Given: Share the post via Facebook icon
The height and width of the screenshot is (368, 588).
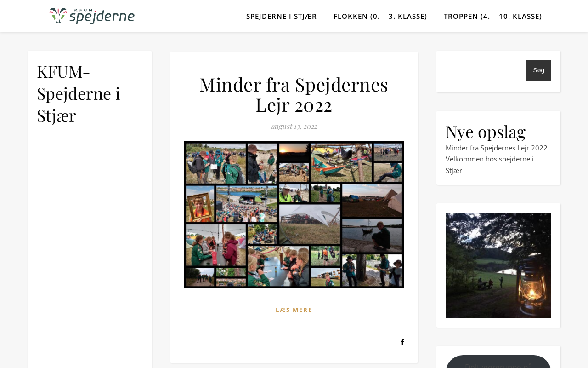Looking at the screenshot, I should click(402, 342).
